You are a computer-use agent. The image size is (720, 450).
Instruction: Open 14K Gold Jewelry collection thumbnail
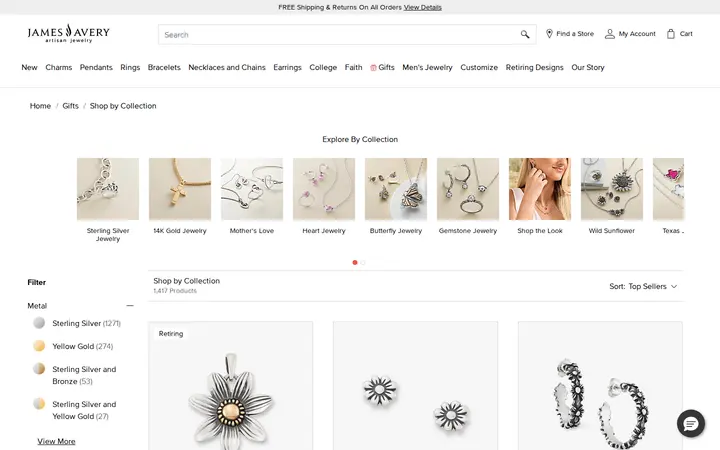click(x=180, y=189)
